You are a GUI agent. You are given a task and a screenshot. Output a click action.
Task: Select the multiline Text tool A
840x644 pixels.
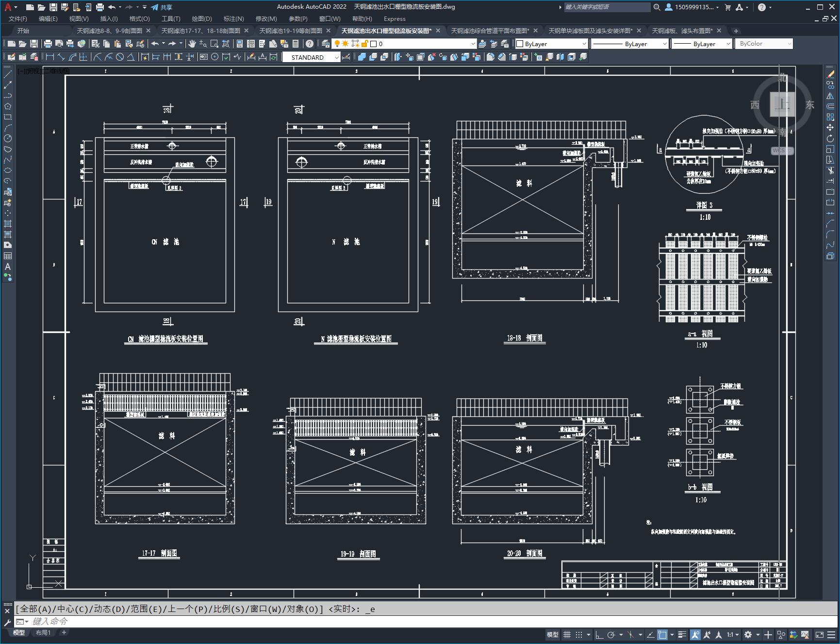tap(8, 266)
